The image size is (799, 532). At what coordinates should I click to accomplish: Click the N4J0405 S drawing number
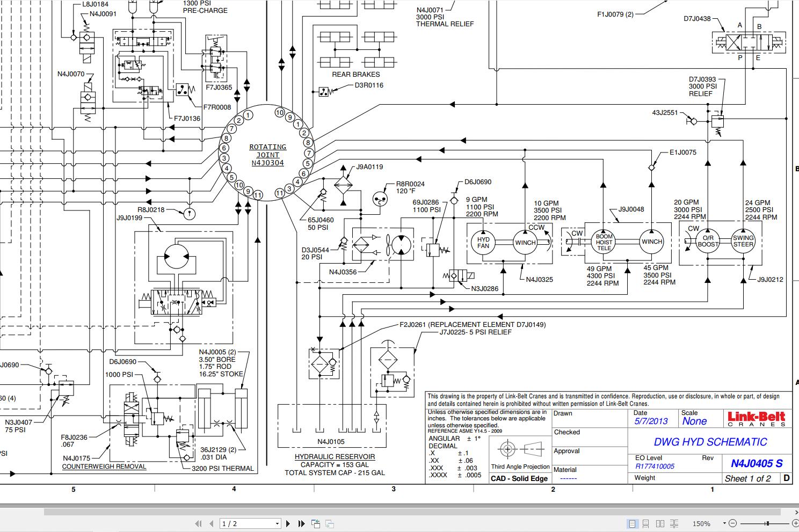[757, 463]
